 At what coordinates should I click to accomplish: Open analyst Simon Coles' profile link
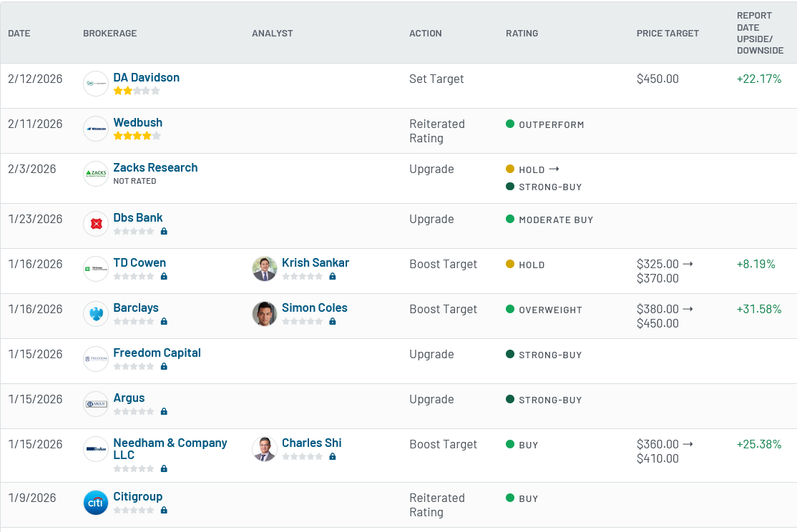pyautogui.click(x=315, y=308)
